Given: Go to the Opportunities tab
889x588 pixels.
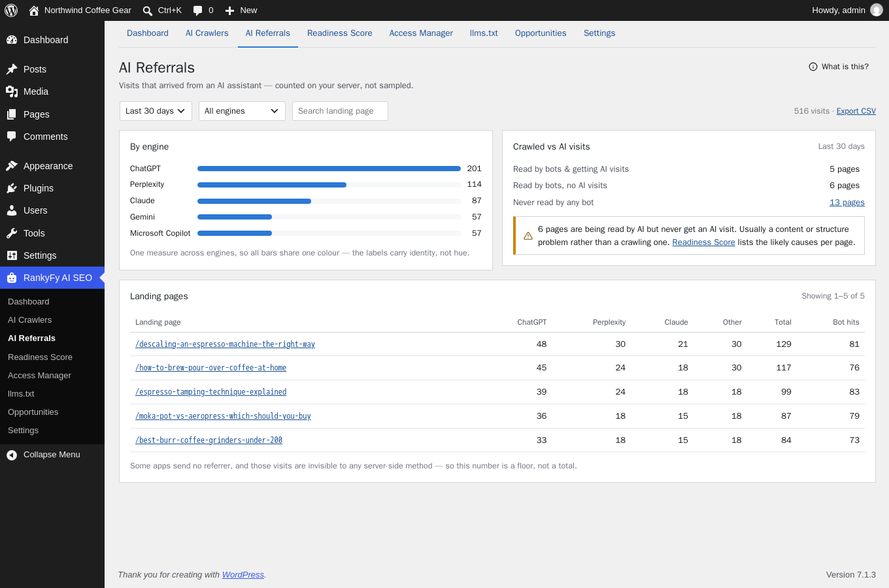Looking at the screenshot, I should click(541, 33).
